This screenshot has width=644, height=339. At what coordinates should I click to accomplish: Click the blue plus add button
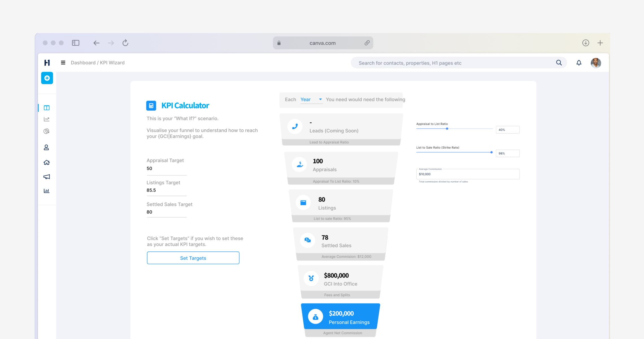click(x=47, y=78)
